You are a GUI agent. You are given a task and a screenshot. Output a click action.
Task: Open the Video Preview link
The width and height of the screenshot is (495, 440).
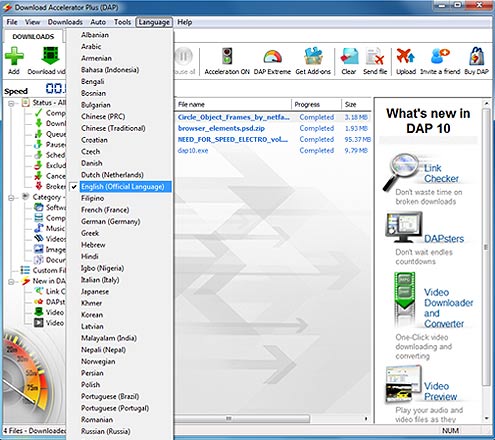[x=440, y=391]
